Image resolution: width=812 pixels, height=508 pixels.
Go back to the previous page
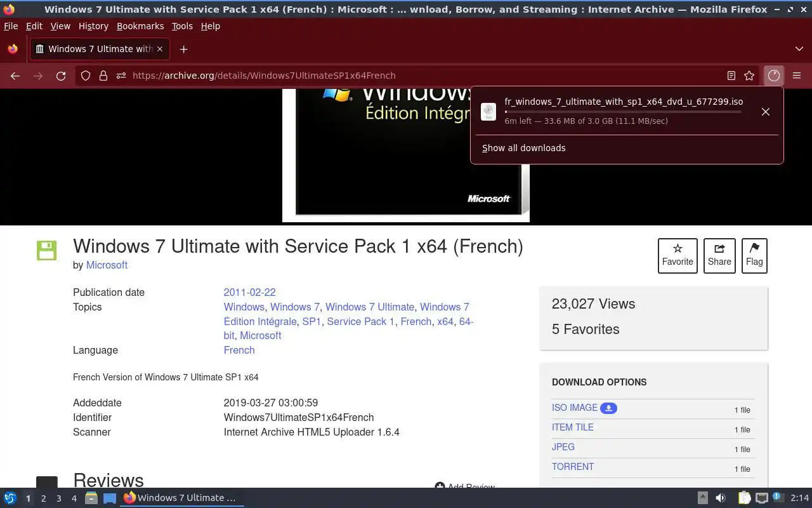coord(15,76)
